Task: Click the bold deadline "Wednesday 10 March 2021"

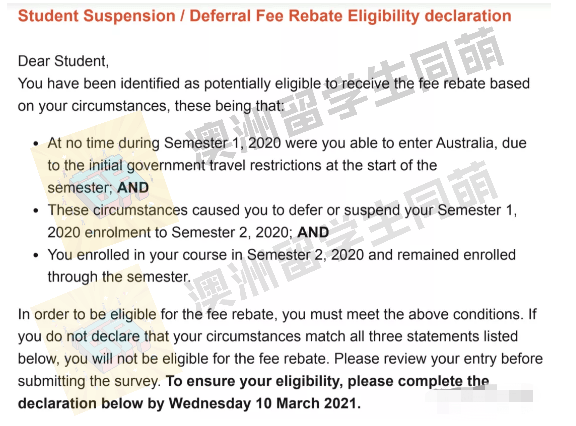Action: pyautogui.click(x=263, y=403)
